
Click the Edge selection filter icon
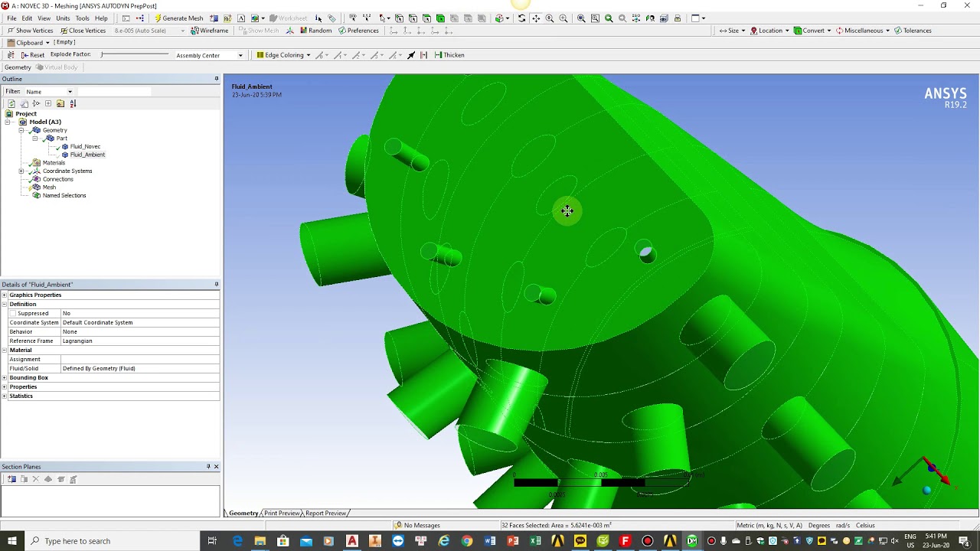413,18
